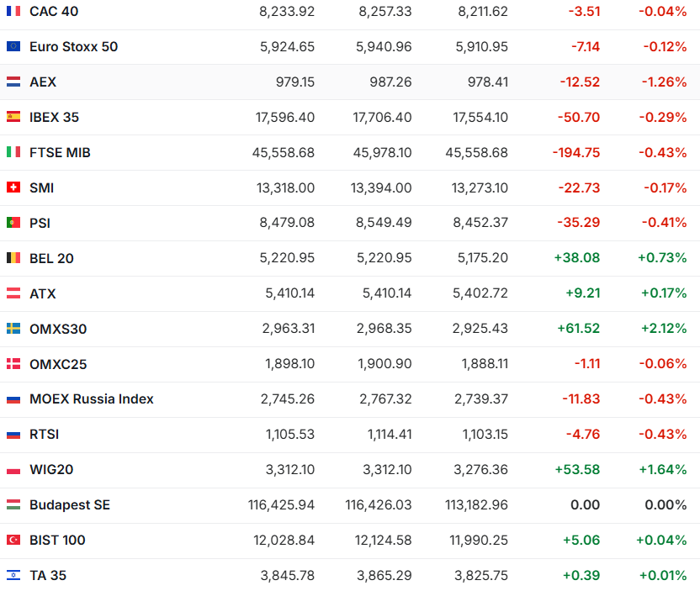Screen dimensions: 700x591
Task: Open the Euro Stoxx 50 index page
Action: pos(73,47)
